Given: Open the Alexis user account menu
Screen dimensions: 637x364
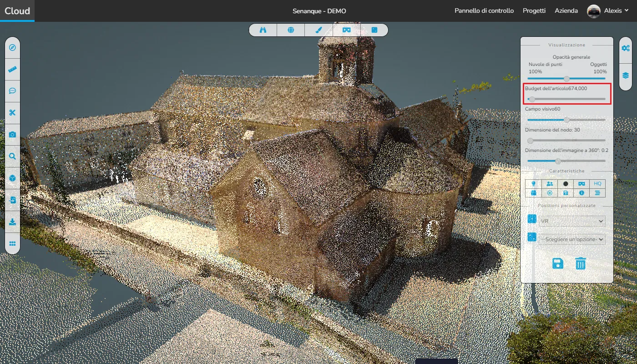Looking at the screenshot, I should click(x=609, y=11).
